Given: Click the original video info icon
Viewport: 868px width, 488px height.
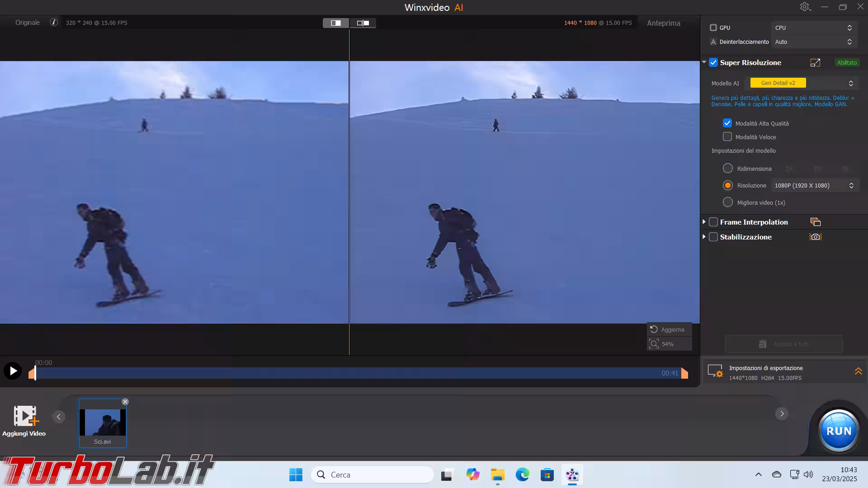Looking at the screenshot, I should tap(54, 22).
